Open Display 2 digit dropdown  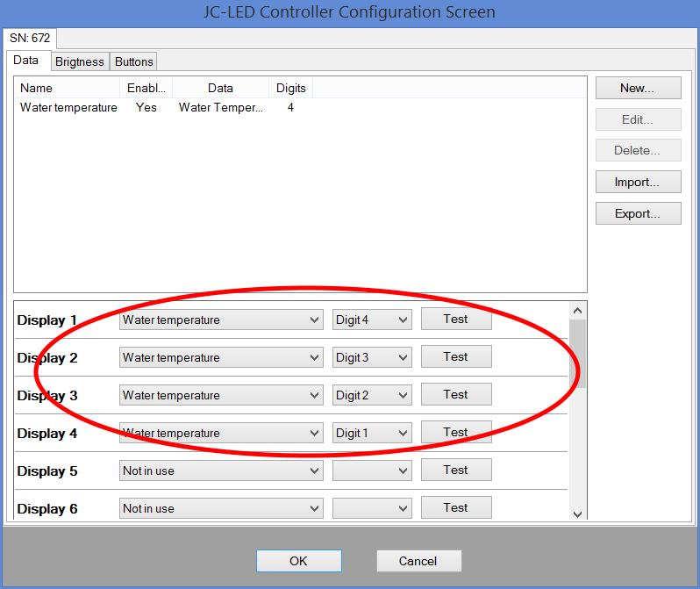click(372, 358)
